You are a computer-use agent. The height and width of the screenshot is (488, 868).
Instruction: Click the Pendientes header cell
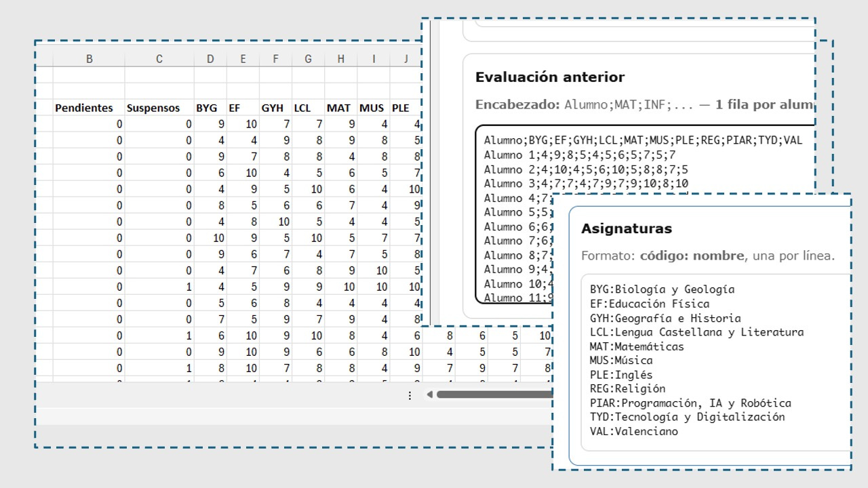pos(89,108)
